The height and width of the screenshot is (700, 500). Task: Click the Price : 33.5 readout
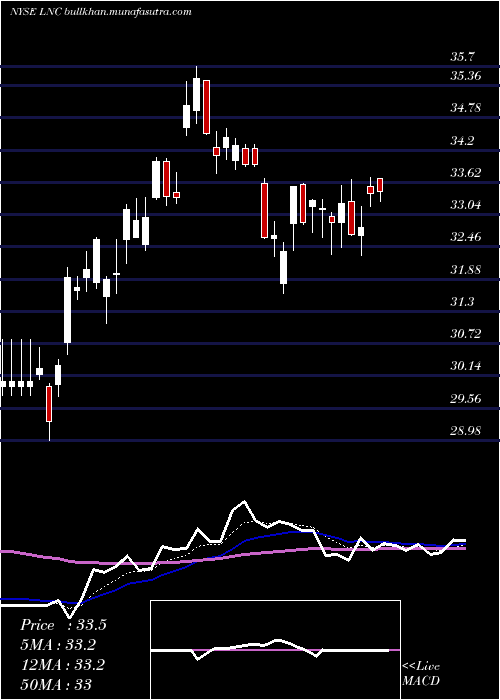[63, 625]
